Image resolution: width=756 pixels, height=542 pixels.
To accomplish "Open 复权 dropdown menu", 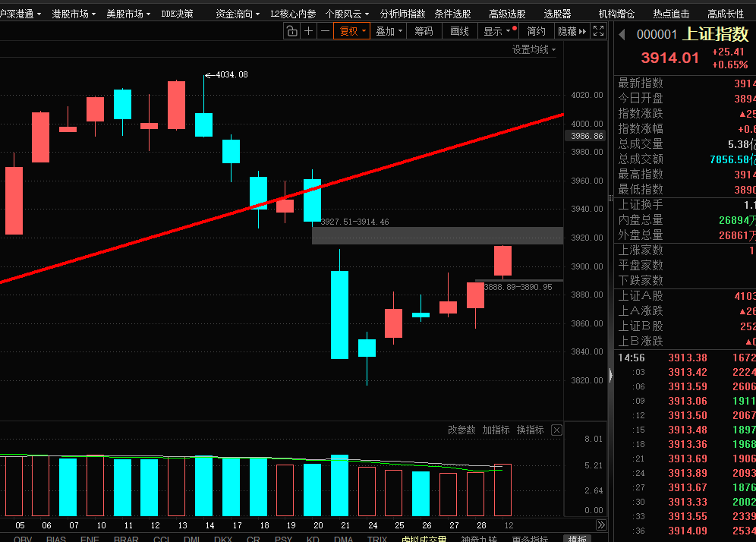I will 353,31.
